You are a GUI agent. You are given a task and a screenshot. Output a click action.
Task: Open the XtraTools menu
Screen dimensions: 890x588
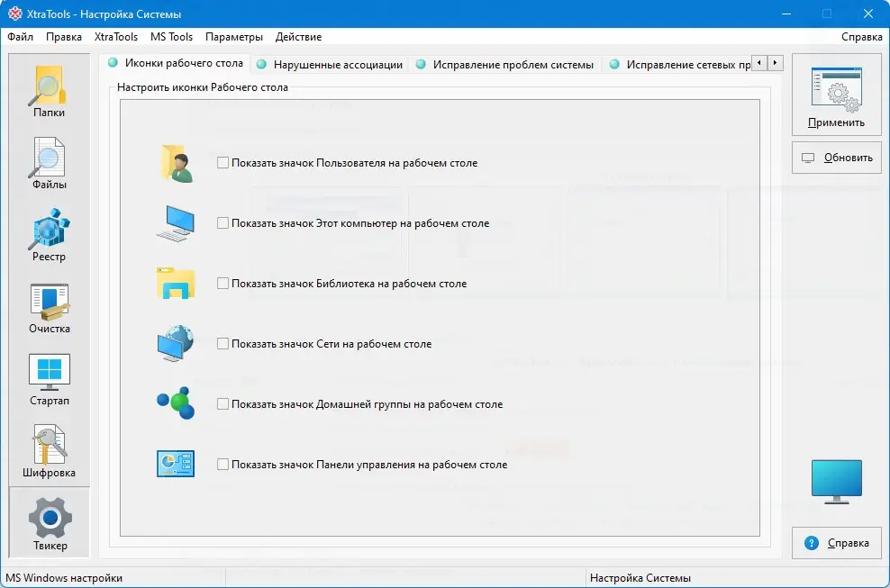(116, 37)
